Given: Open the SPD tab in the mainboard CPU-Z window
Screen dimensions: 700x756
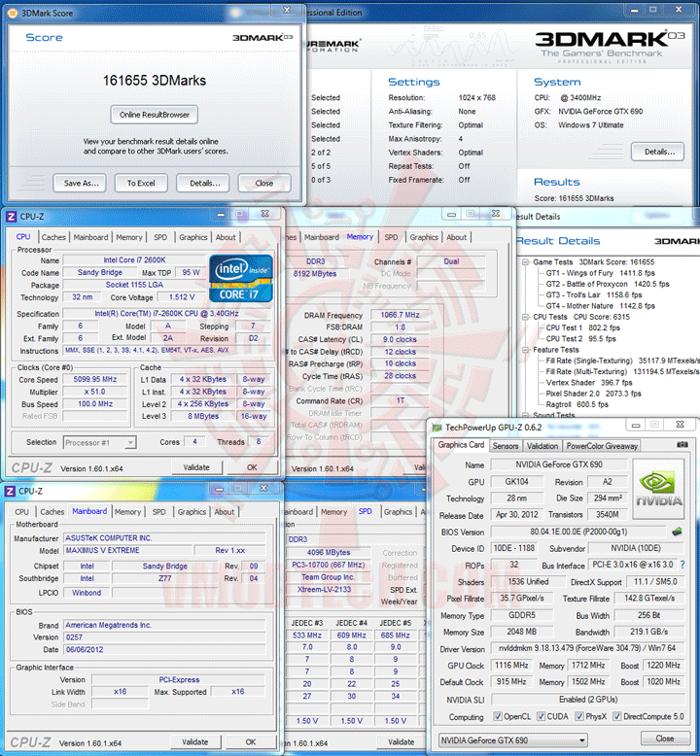Looking at the screenshot, I should [x=158, y=512].
